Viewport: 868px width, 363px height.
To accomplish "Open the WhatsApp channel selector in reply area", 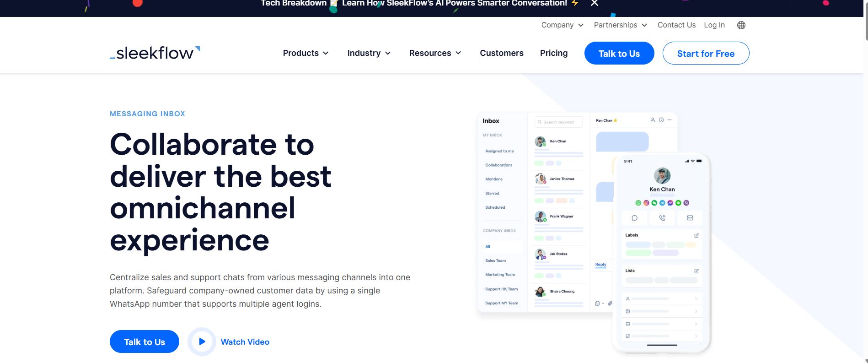I will pyautogui.click(x=600, y=303).
